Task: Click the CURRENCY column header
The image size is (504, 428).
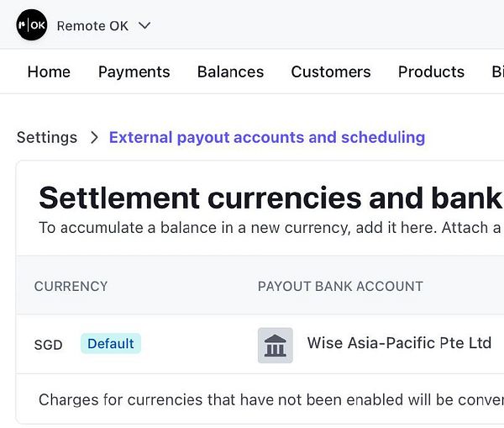Action: (71, 286)
